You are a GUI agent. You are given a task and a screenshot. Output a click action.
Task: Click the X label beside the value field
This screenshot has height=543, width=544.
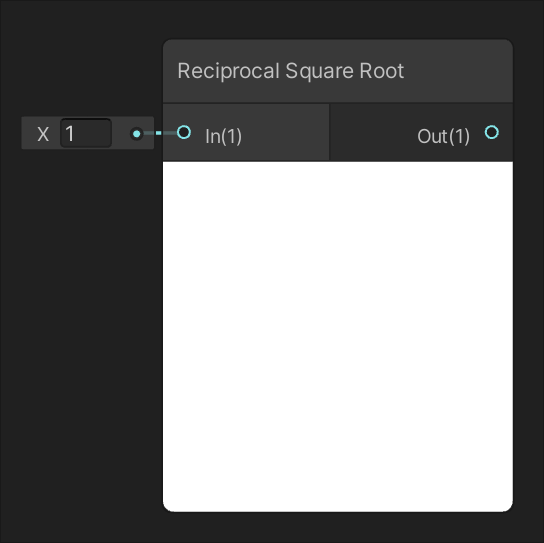(x=43, y=134)
